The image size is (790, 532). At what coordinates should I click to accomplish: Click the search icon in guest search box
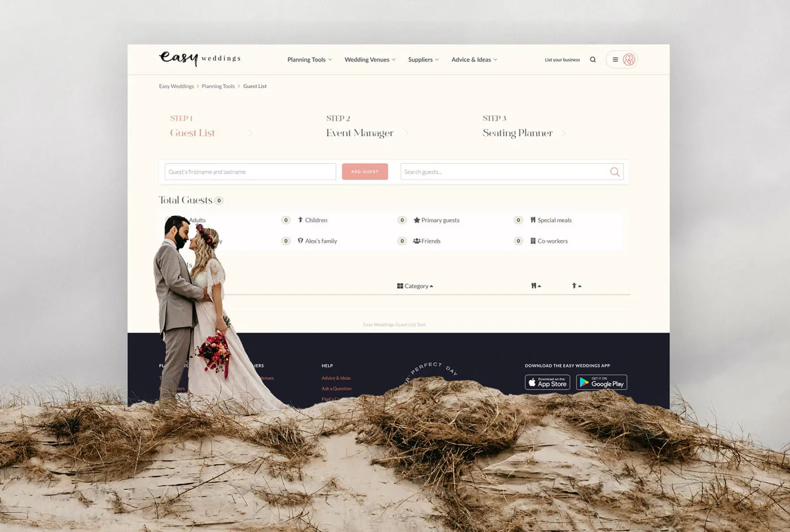[x=615, y=172]
